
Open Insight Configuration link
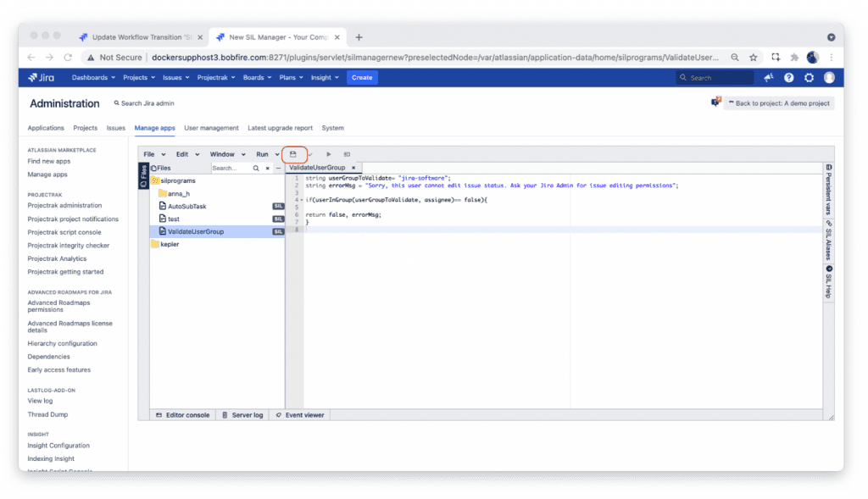(58, 446)
